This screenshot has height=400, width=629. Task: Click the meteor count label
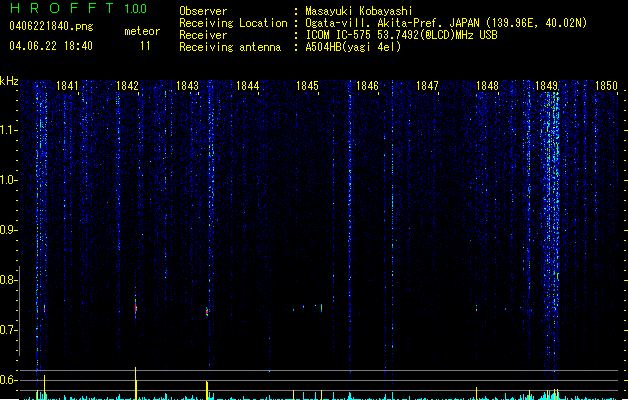tap(142, 31)
